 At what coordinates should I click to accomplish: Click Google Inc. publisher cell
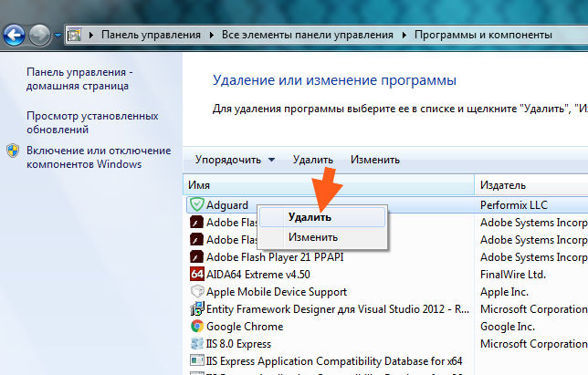(508, 327)
